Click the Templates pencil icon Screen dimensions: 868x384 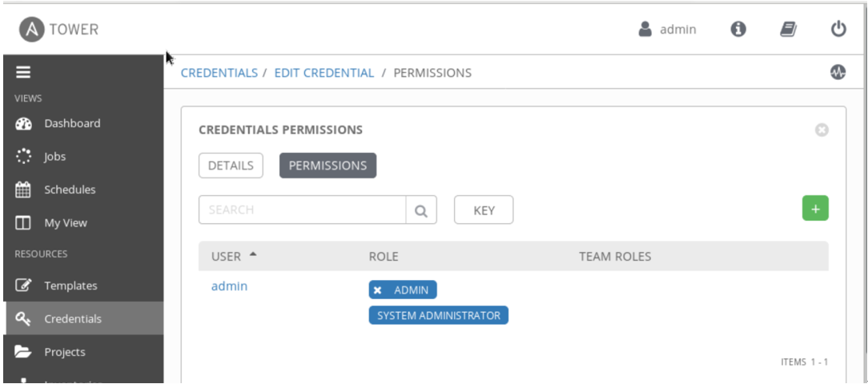(x=23, y=286)
